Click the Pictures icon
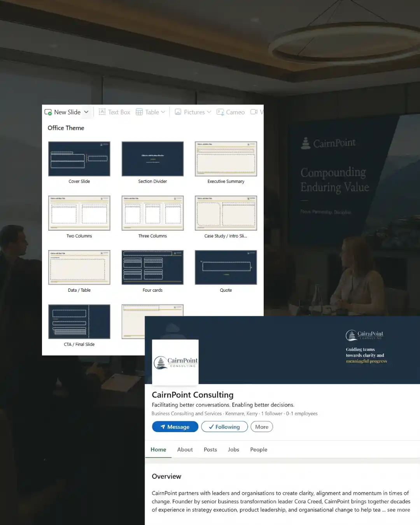 tap(178, 112)
